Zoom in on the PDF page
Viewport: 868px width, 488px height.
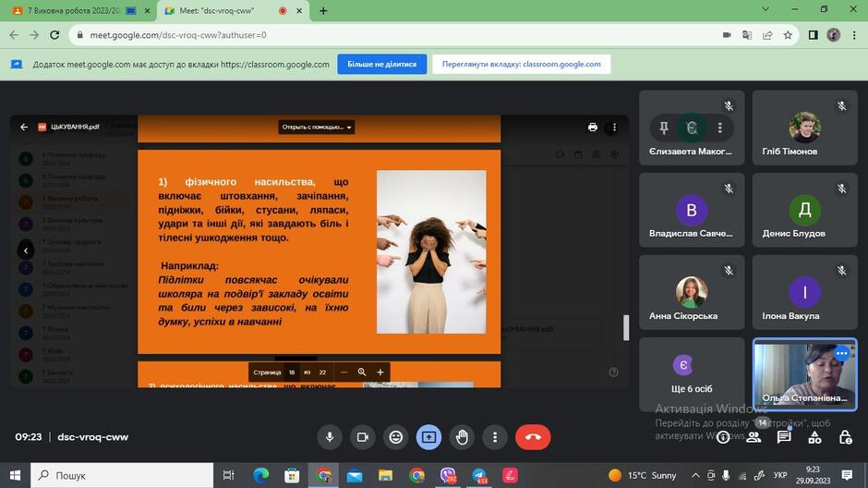(x=380, y=372)
